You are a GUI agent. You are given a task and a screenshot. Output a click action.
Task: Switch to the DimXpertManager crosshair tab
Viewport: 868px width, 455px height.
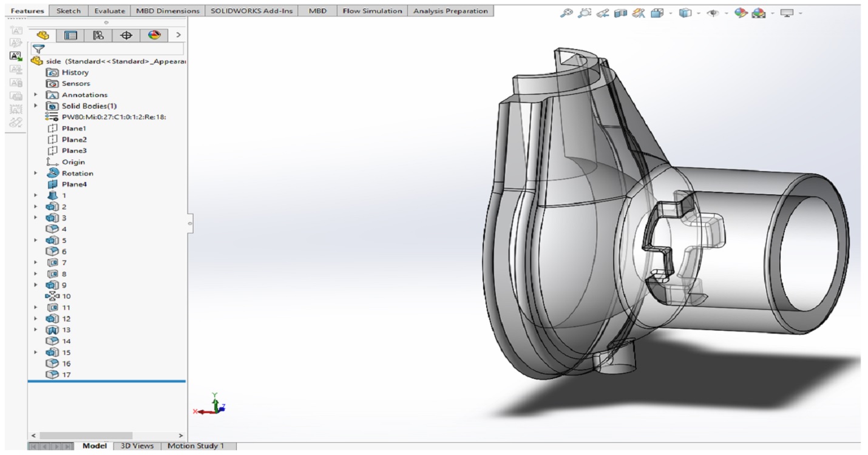[x=126, y=35]
